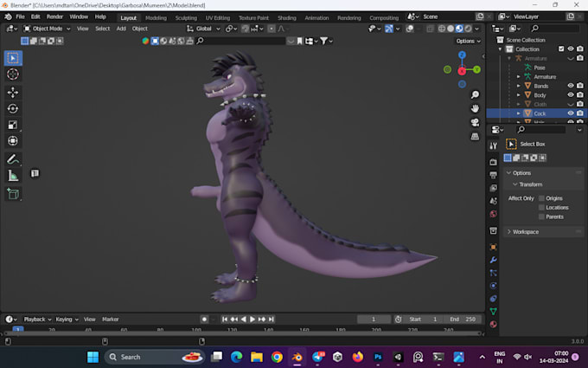The image size is (588, 368).
Task: Open the Physics properties tab
Action: [493, 286]
